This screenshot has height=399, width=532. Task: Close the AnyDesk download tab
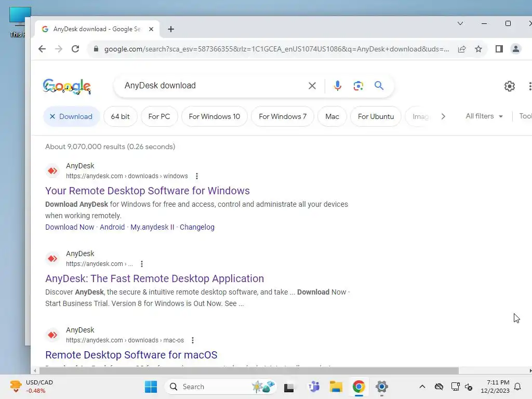(x=151, y=29)
